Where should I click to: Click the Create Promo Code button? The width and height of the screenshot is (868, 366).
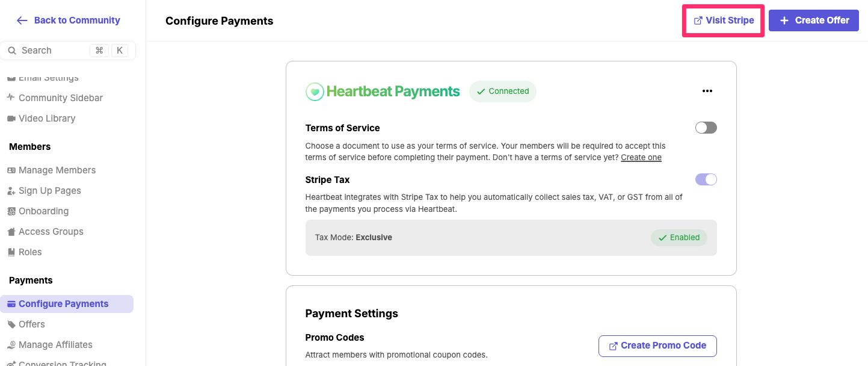(657, 346)
